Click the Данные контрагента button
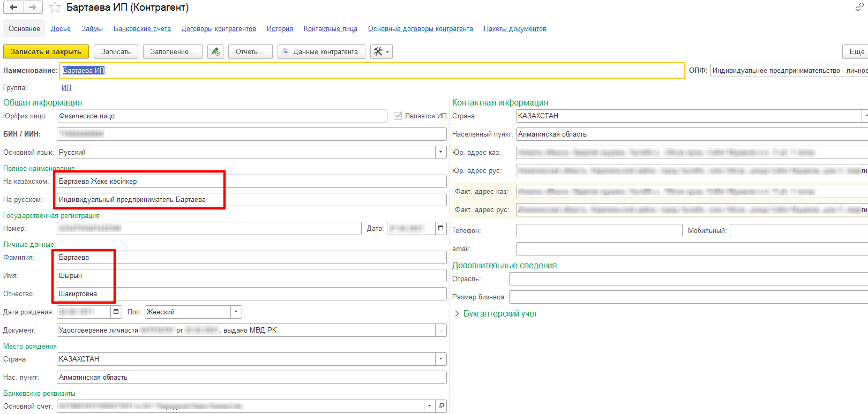 [321, 51]
